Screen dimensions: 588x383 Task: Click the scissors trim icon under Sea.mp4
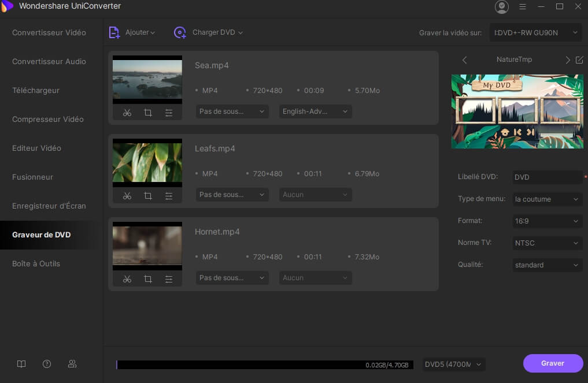pos(127,113)
